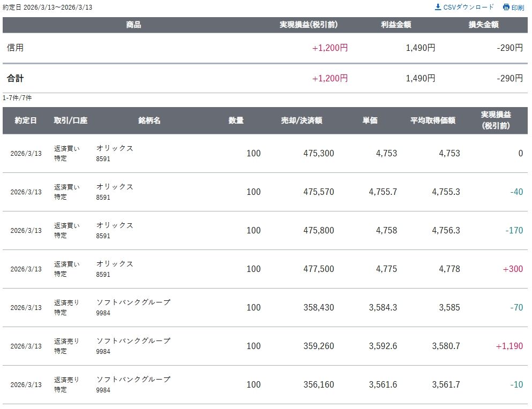This screenshot has height=409, width=532.
Task: Click the CSV download arrow icon
Action: pos(438,7)
